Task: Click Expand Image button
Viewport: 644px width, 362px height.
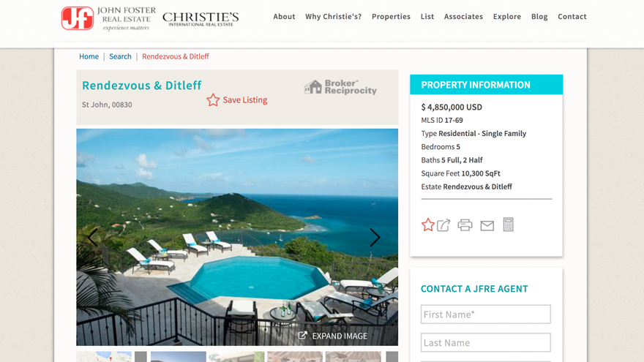Action: [x=333, y=336]
